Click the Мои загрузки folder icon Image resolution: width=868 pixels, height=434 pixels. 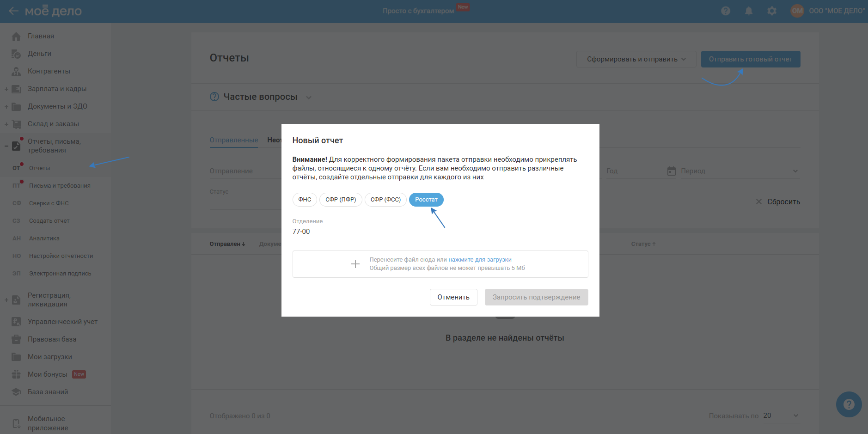tap(16, 357)
